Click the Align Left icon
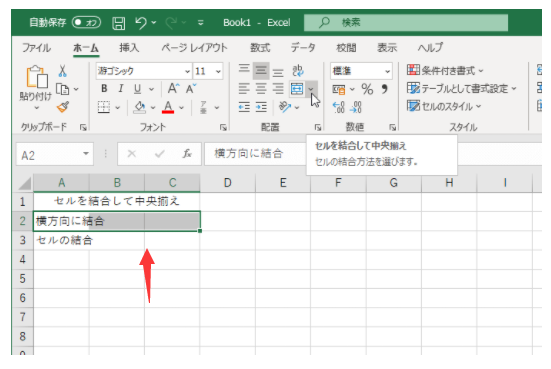Screen dimensions: 551x369 [244, 89]
